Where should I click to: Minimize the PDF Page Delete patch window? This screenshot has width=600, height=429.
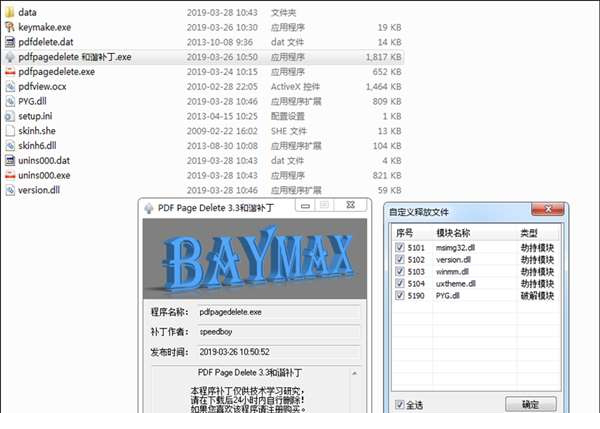[x=305, y=206]
